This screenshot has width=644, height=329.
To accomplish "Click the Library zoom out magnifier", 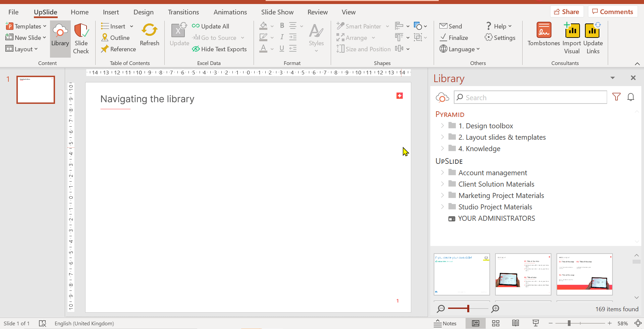I will 441,309.
